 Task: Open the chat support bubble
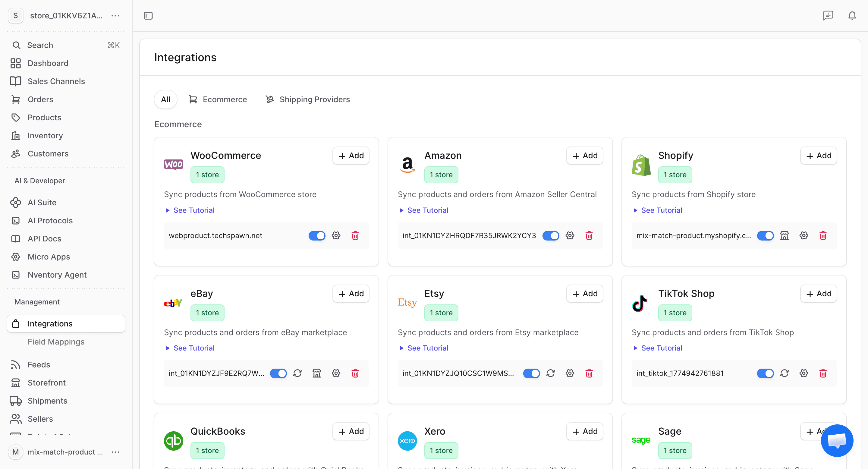click(837, 440)
